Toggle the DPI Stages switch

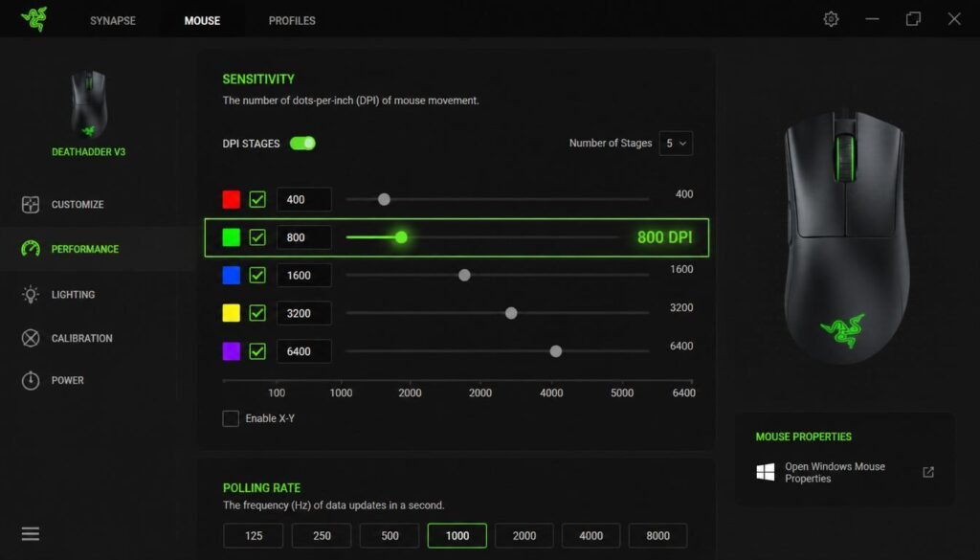(x=302, y=144)
